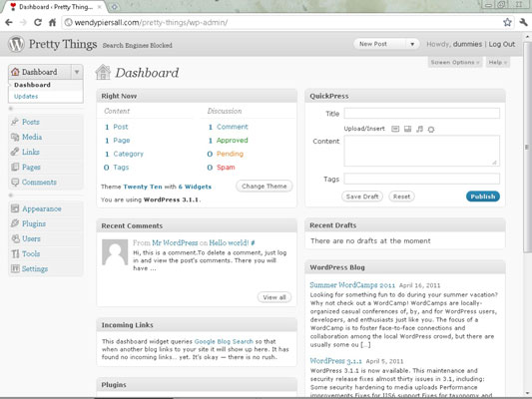Click the Publish button in QuickPress
This screenshot has height=399, width=532.
click(x=483, y=197)
